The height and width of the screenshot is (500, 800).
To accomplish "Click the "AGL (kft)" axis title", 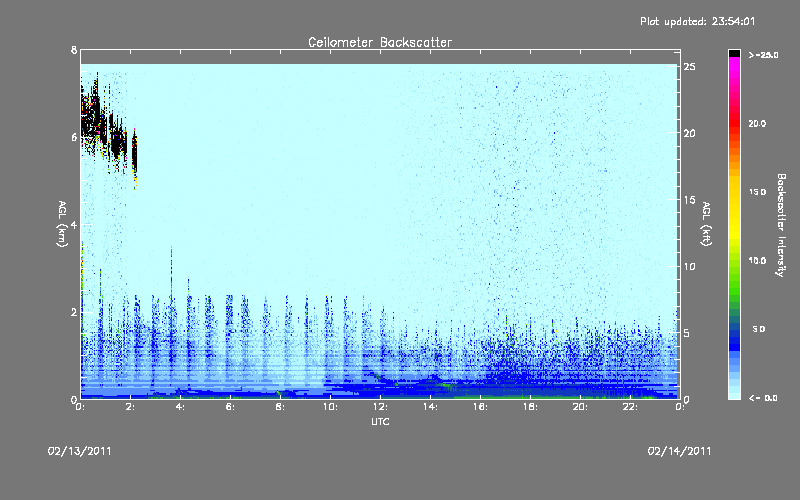I will coord(706,224).
